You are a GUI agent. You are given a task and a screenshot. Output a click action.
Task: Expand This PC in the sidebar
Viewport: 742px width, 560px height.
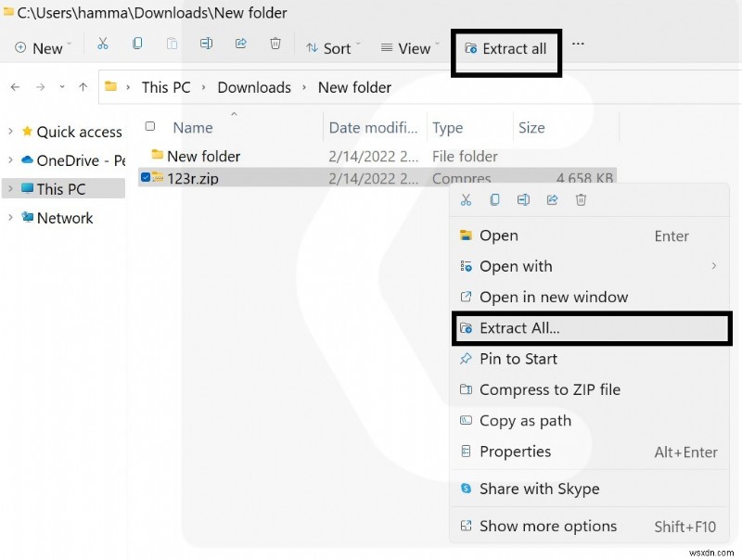(x=11, y=188)
